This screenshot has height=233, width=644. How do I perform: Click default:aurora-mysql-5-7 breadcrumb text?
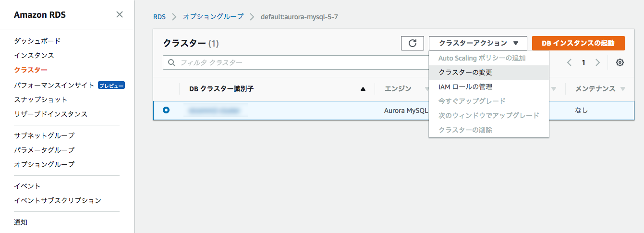(x=300, y=17)
